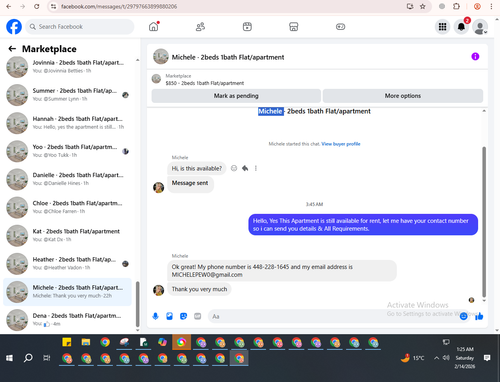This screenshot has width=500, height=382.
Task: Open the account profile picture menu
Action: (480, 27)
